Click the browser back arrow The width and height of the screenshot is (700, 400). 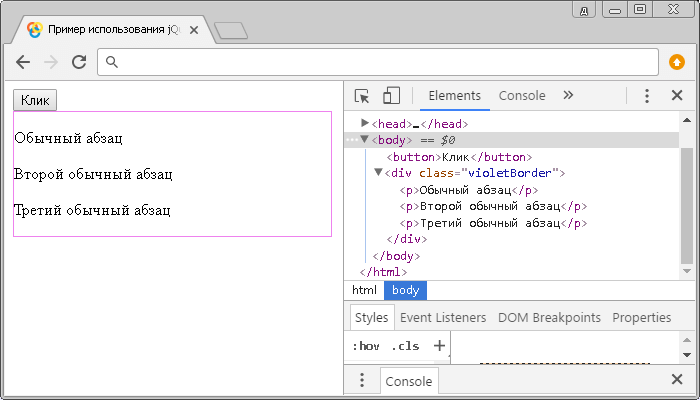23,62
